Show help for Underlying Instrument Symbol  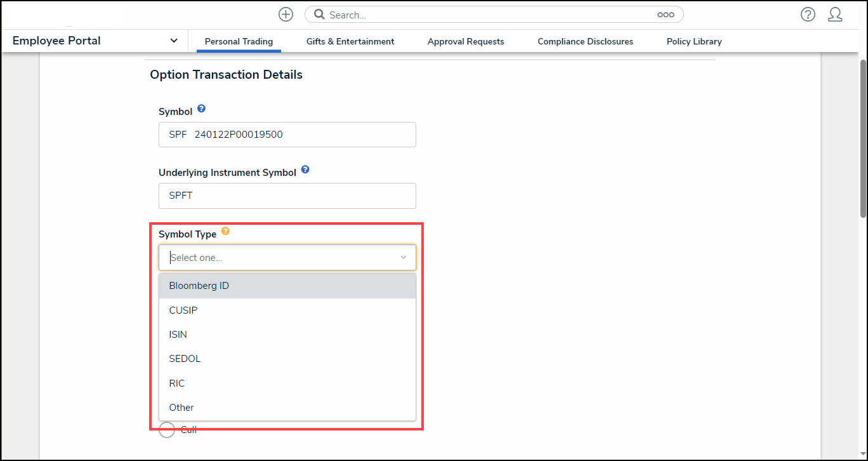click(305, 170)
